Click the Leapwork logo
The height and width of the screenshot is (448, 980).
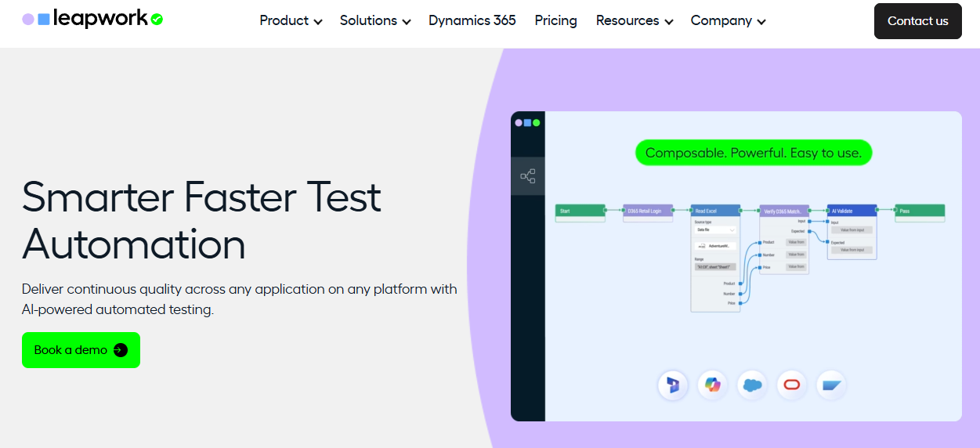92,19
